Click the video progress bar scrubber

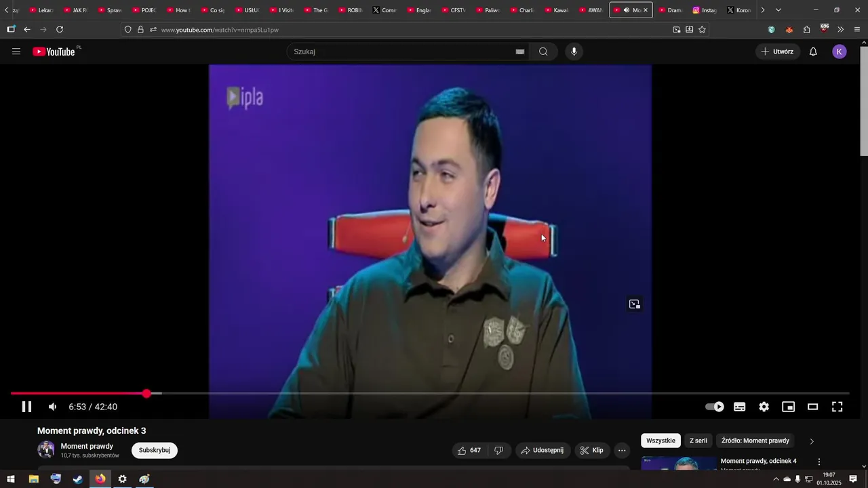147,394
